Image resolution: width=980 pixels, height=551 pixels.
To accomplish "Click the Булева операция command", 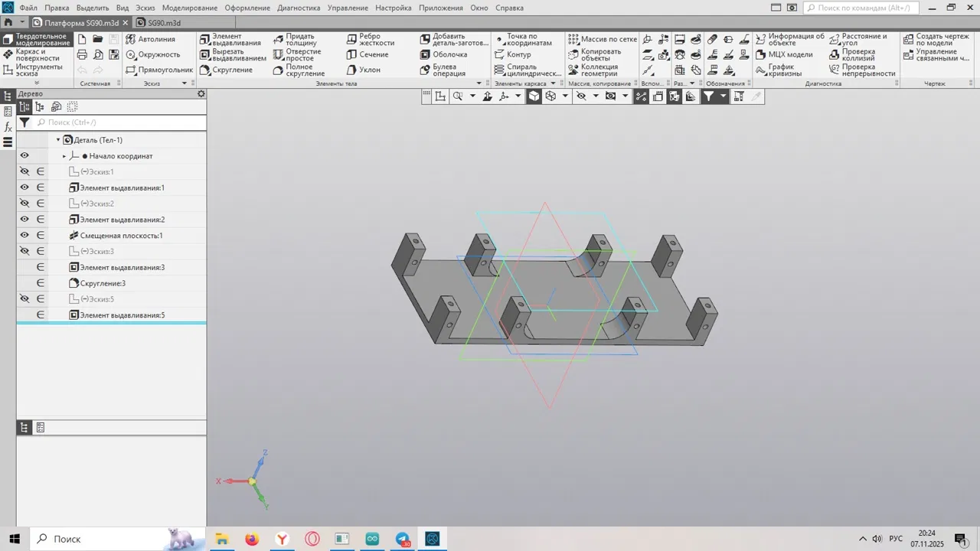I will (x=443, y=70).
